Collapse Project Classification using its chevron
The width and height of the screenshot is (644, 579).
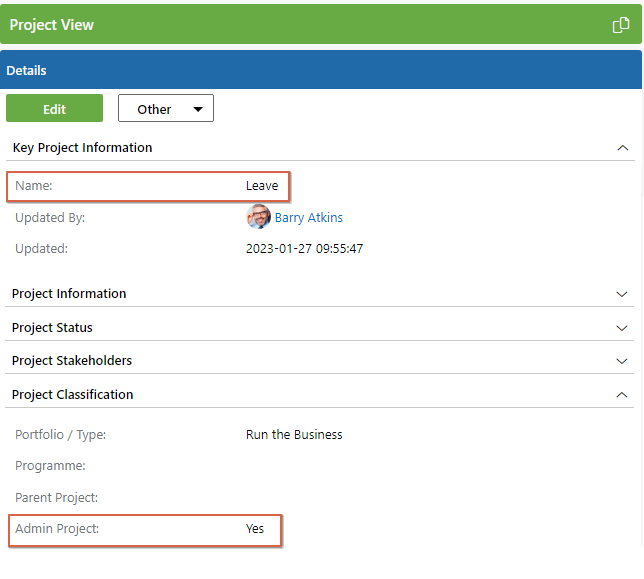tap(622, 395)
